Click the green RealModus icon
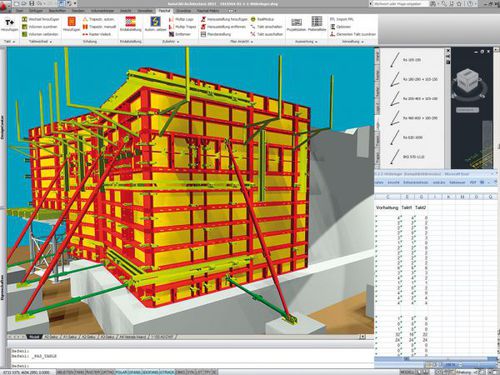 click(x=253, y=19)
